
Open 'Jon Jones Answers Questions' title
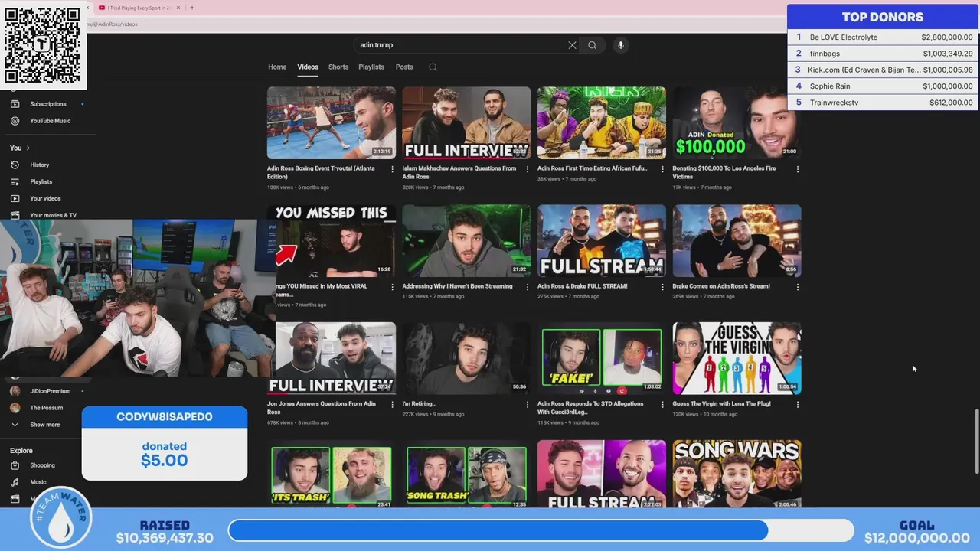point(322,408)
